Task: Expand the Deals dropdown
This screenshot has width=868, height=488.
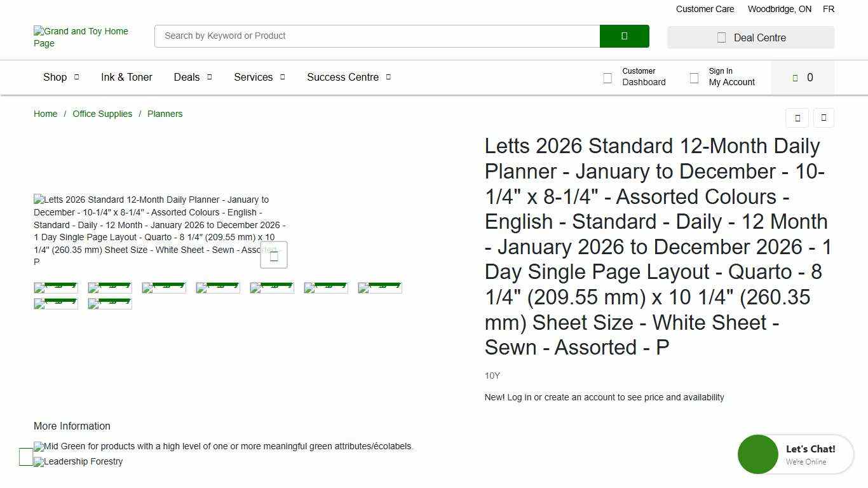Action: click(193, 78)
